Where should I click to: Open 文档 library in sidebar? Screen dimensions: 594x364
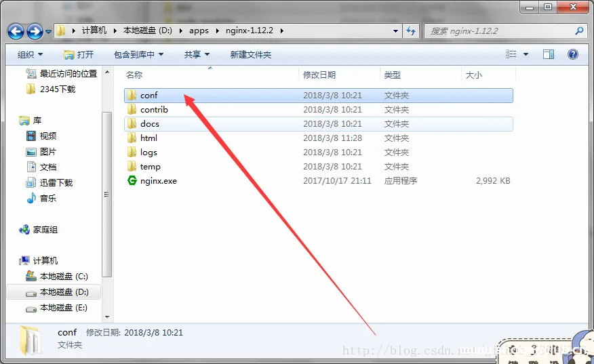(x=41, y=167)
